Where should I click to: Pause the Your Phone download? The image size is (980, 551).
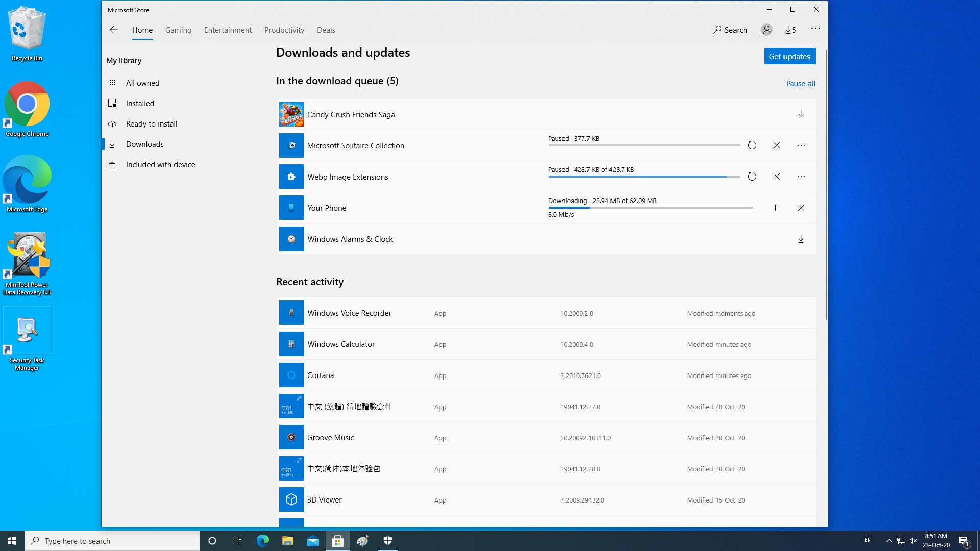pos(776,208)
